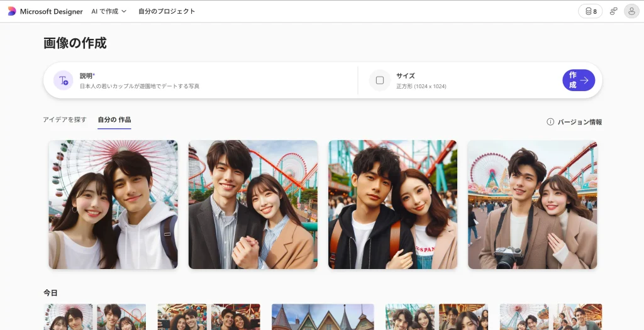The width and height of the screenshot is (644, 330).
Task: Select the castle rooftops thumbnail under 今日
Action: [323, 317]
